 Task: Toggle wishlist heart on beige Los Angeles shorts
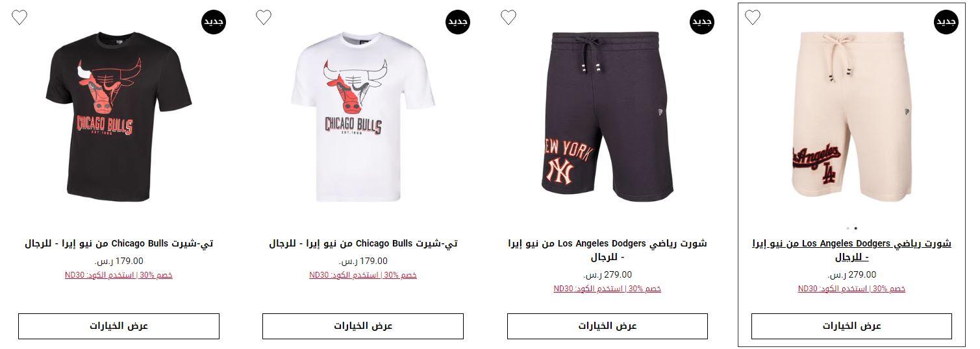(753, 18)
